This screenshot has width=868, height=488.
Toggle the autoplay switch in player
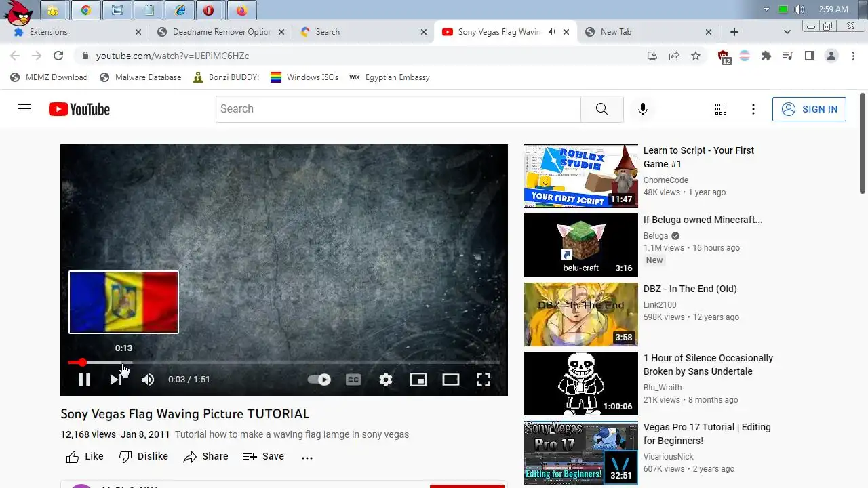coord(319,380)
